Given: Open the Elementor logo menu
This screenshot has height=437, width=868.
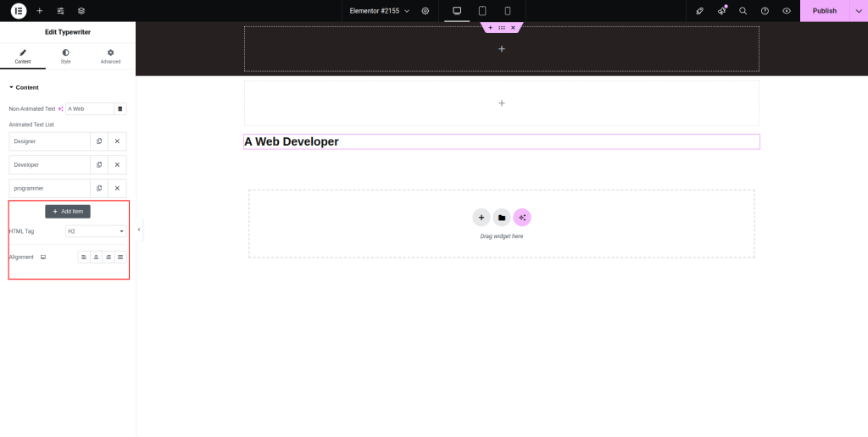Looking at the screenshot, I should [x=19, y=10].
